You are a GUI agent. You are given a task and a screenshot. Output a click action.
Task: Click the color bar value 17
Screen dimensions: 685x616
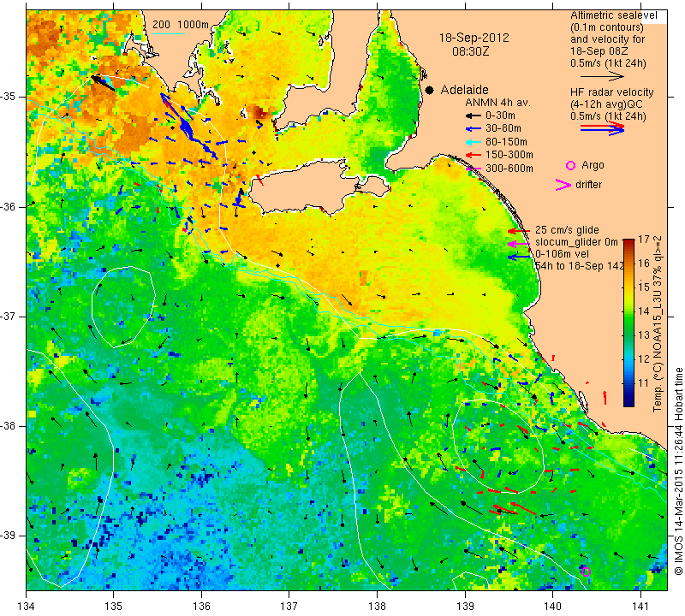644,240
